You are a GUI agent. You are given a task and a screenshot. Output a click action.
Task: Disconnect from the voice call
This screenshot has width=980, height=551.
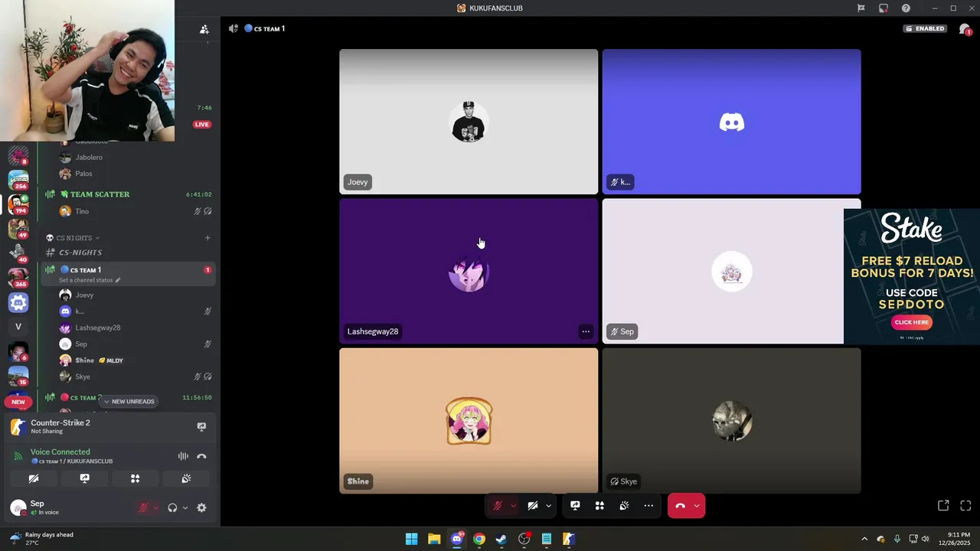pyautogui.click(x=680, y=506)
